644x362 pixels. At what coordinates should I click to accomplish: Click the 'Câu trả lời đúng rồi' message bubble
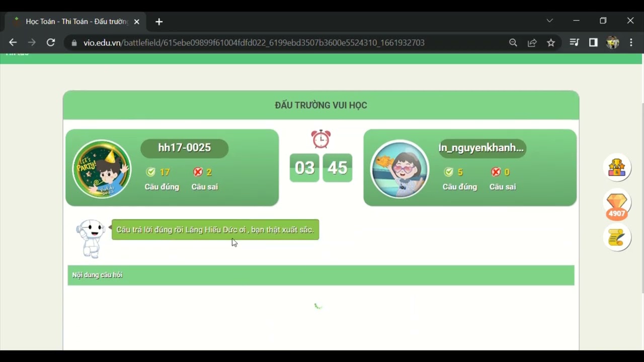click(x=215, y=230)
